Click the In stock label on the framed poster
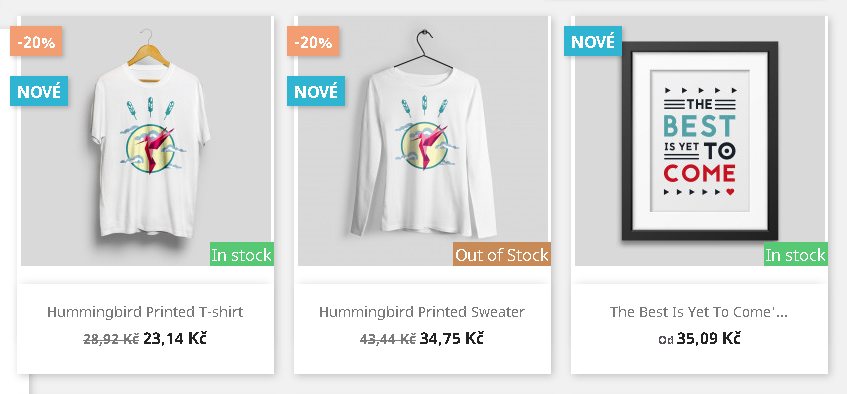The image size is (847, 394). tap(796, 255)
